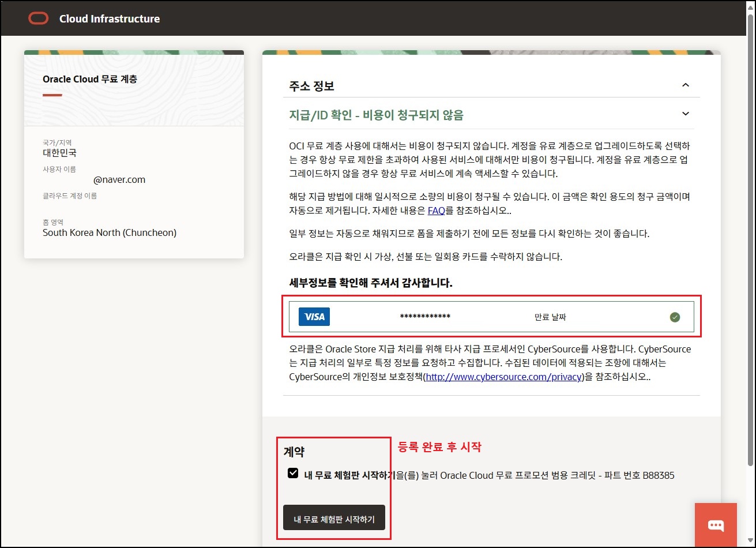The image size is (756, 548).
Task: Click the VISA card logo
Action: tap(314, 317)
